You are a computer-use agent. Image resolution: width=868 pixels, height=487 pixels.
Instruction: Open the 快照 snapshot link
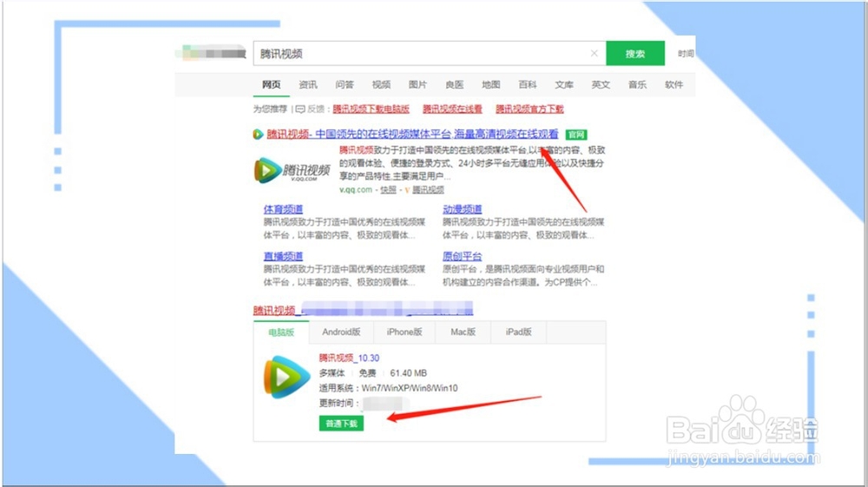pos(388,190)
